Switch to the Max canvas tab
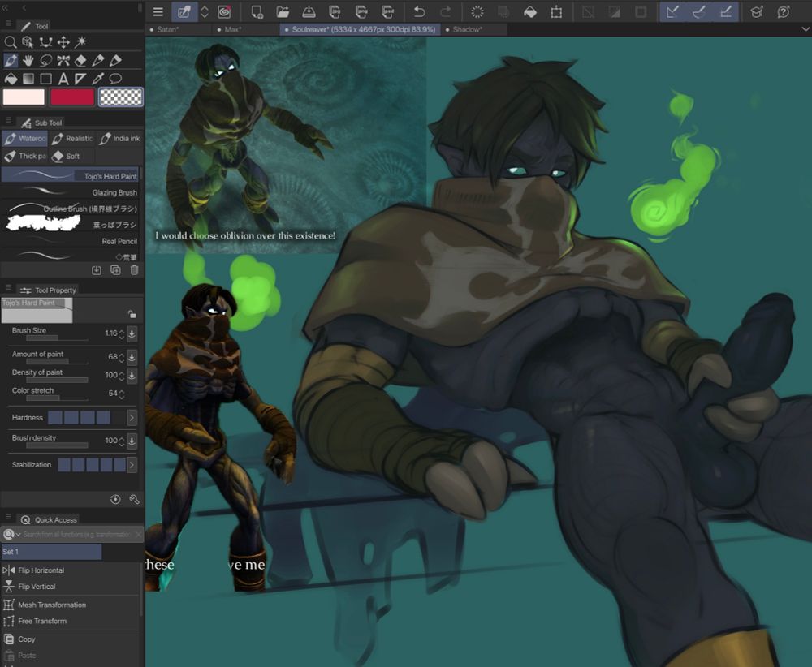 [x=245, y=30]
